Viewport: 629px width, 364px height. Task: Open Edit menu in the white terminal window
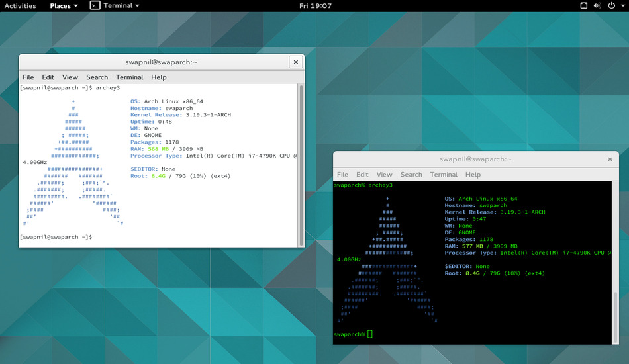coord(48,77)
